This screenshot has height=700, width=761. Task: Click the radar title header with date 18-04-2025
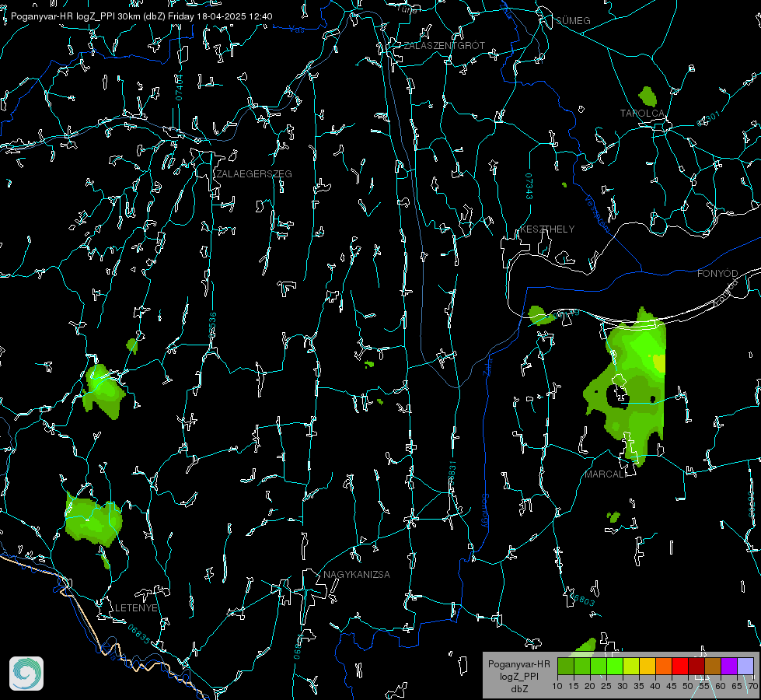(141, 16)
